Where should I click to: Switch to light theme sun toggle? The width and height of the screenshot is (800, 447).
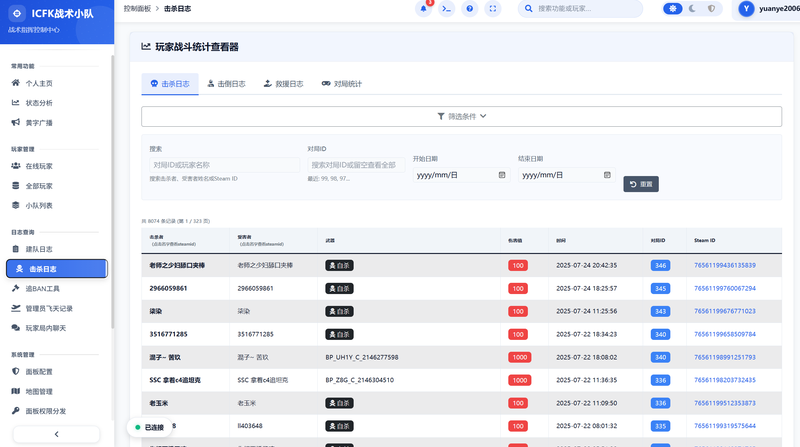point(674,9)
